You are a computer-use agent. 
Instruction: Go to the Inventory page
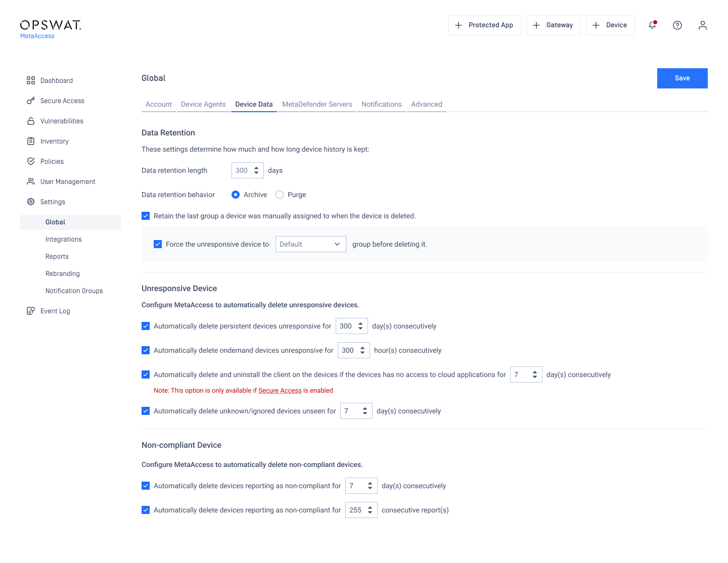[55, 141]
